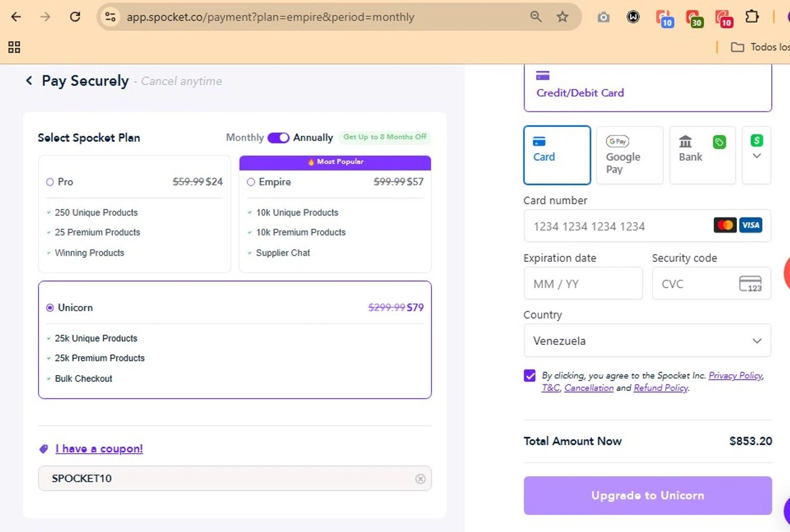Click the 25k Premium Products text
Image resolution: width=790 pixels, height=532 pixels.
point(100,358)
